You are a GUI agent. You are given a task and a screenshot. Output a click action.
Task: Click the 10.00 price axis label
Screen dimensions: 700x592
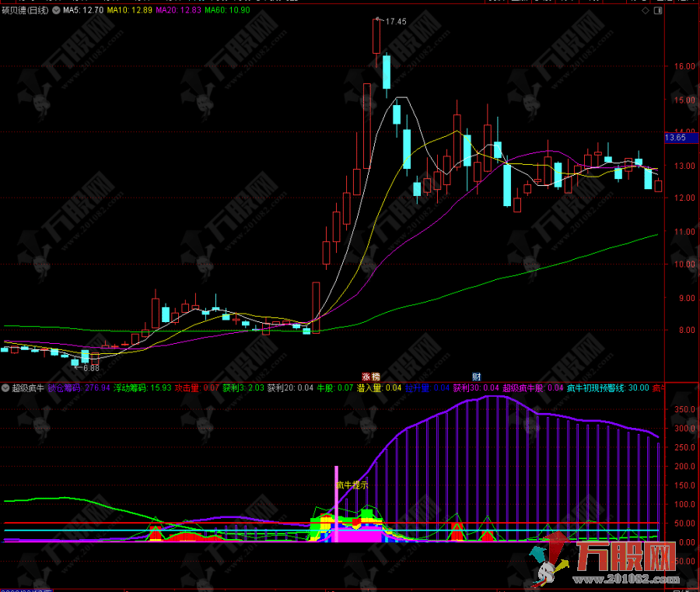tap(684, 264)
